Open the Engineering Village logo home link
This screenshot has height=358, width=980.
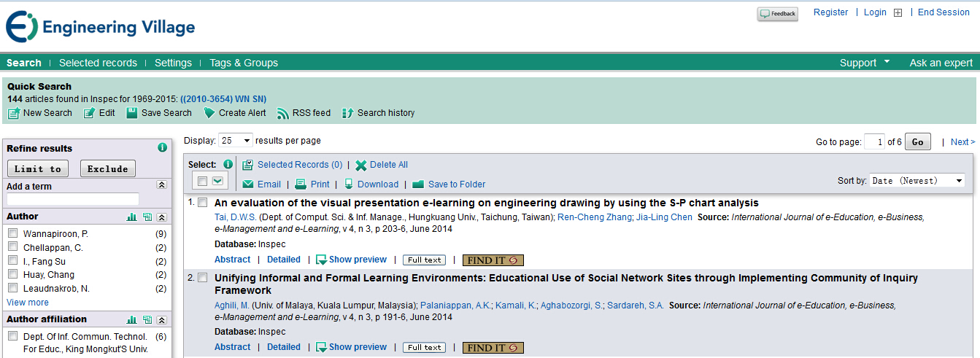(101, 28)
